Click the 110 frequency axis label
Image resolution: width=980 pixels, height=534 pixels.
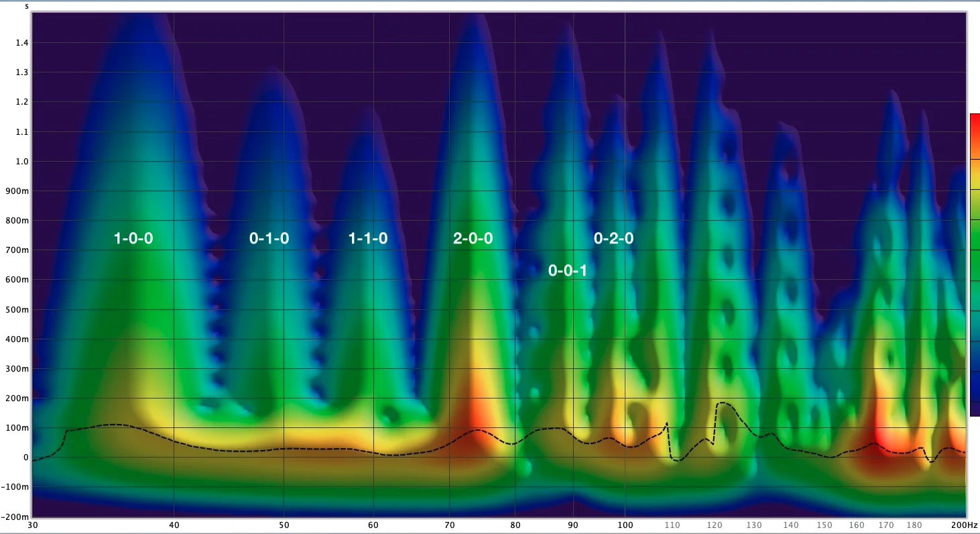click(x=672, y=525)
